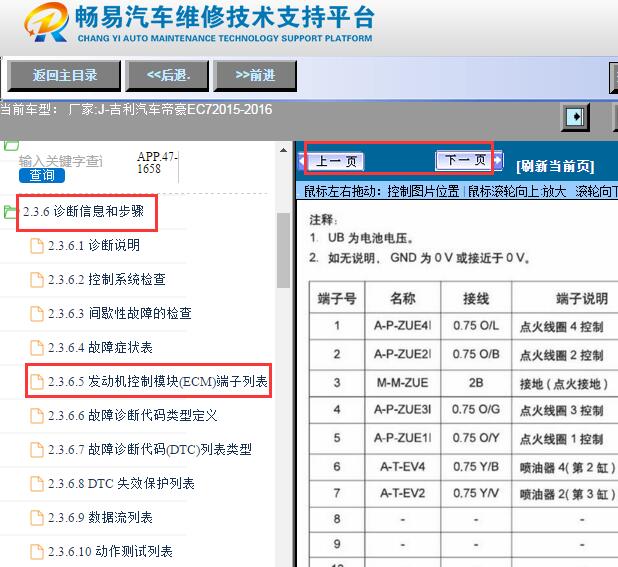Click the 刷新当前页 link
618x567 pixels.
point(555,166)
